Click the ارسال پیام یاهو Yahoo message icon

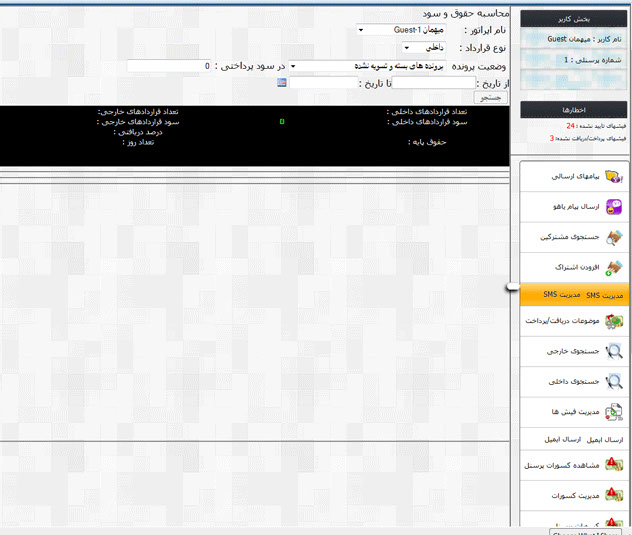[614, 206]
